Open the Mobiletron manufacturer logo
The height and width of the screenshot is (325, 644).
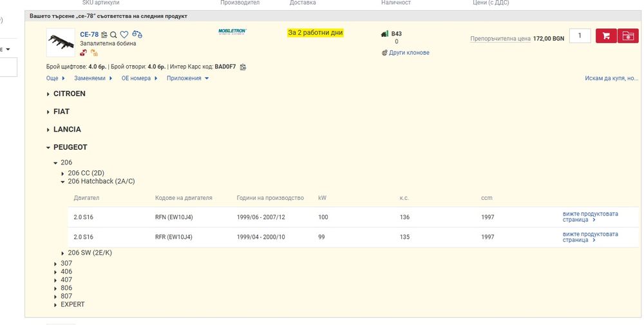(x=232, y=32)
